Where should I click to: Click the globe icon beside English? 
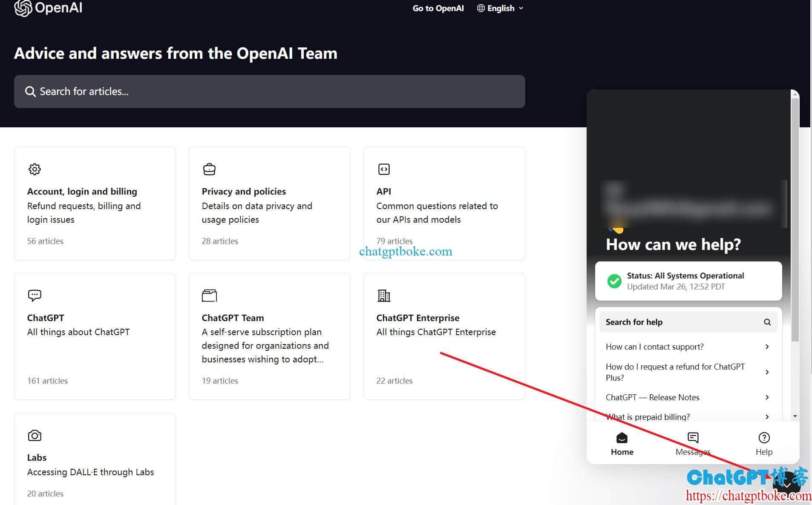tap(481, 8)
